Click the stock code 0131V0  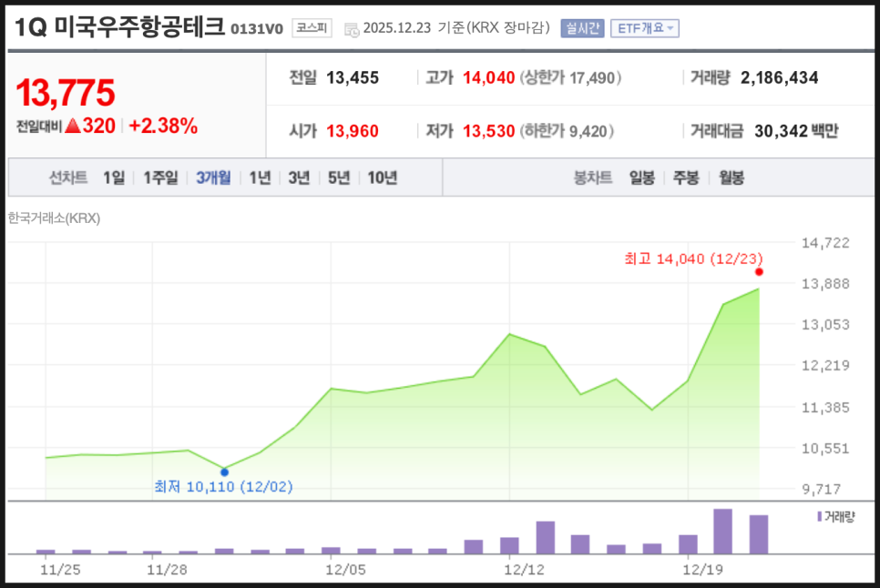257,29
